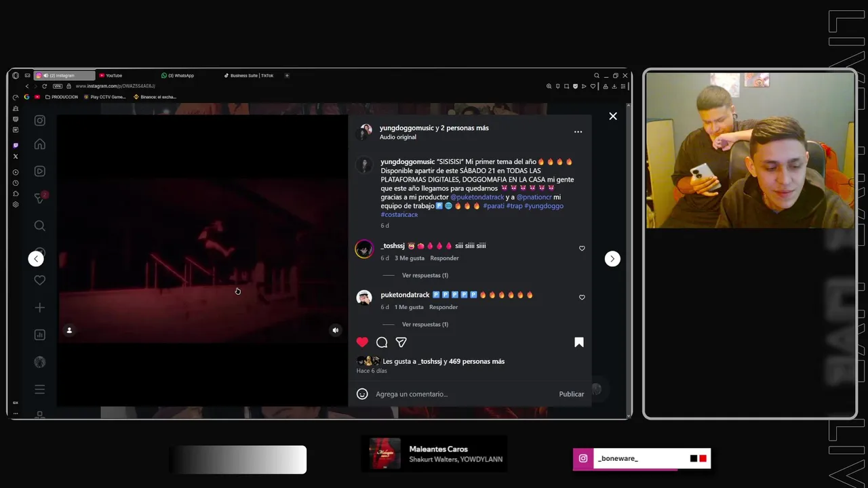Open the Google bookmark icon
The width and height of the screenshot is (868, 488).
[x=26, y=97]
